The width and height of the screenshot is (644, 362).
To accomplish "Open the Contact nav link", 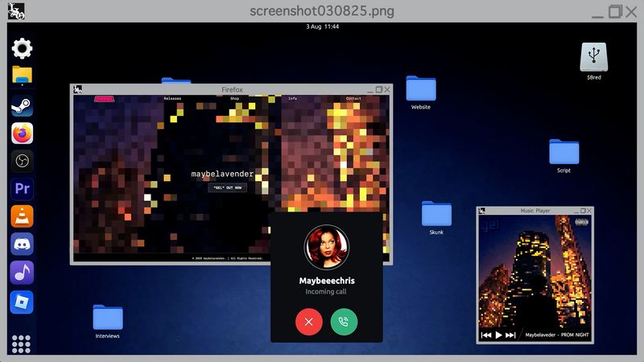I will coord(353,98).
